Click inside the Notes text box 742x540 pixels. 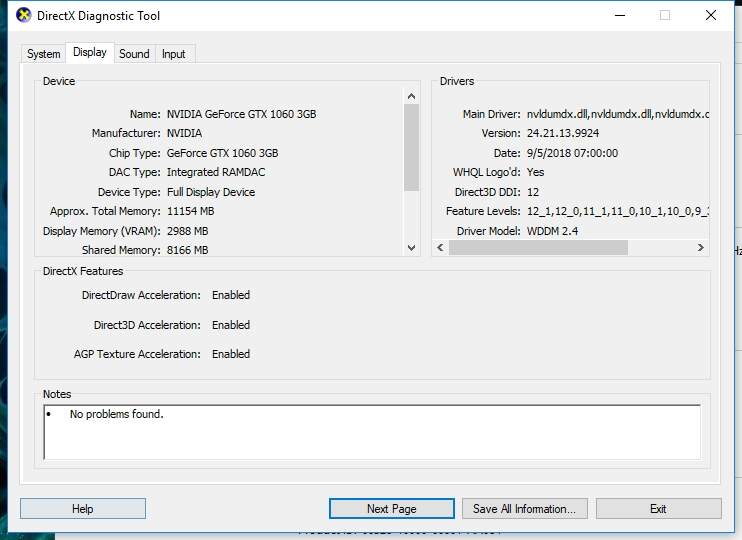372,432
